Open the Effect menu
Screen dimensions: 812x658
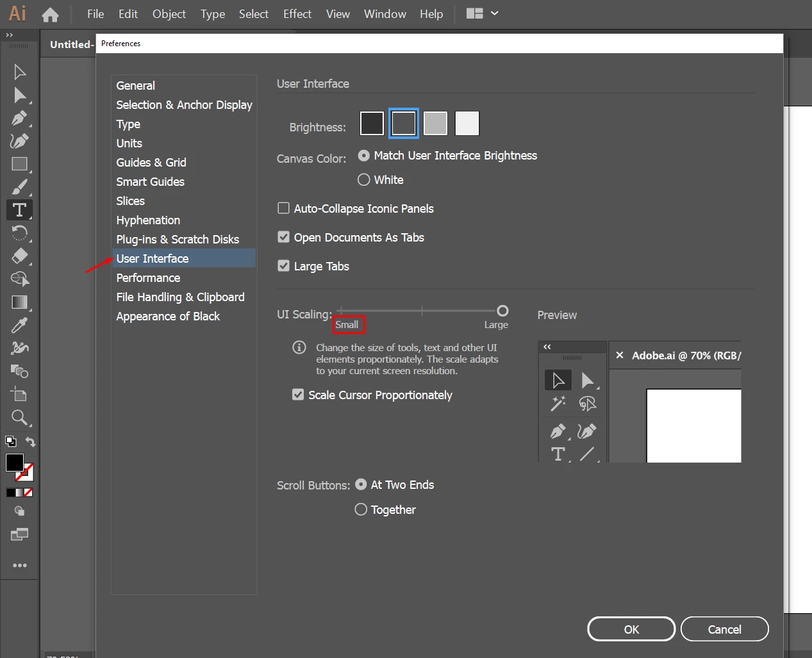coord(297,13)
